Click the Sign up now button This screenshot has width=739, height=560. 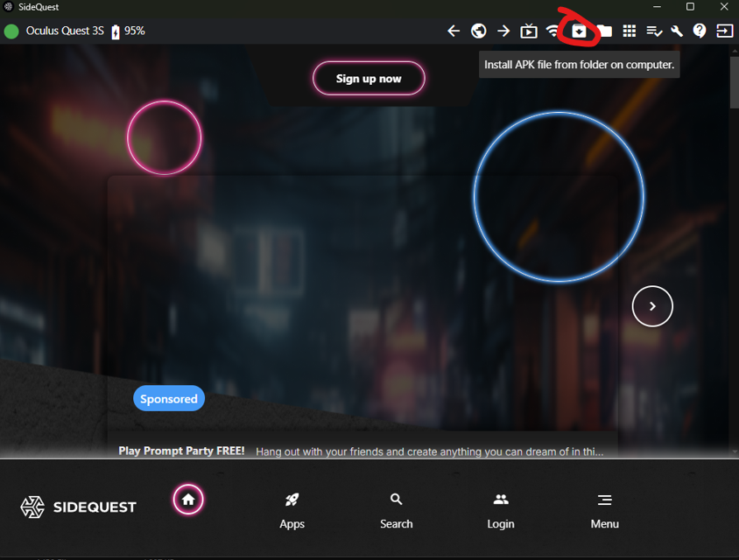(369, 79)
